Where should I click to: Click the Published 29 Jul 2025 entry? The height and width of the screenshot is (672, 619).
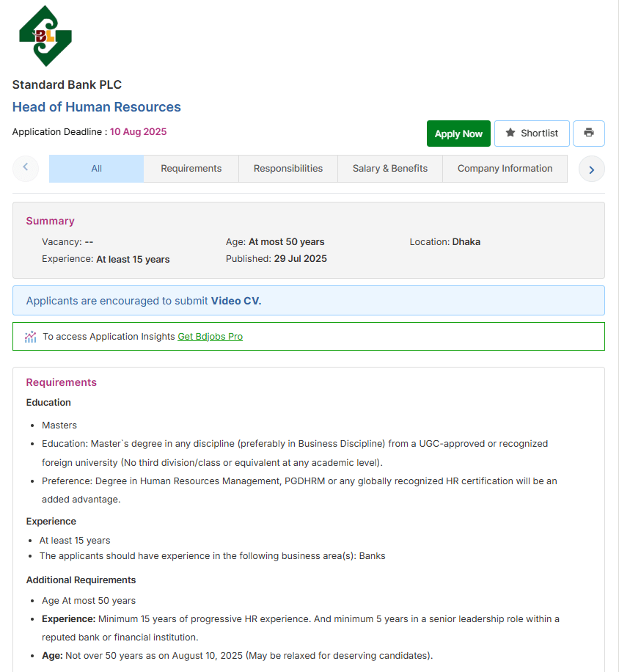point(276,259)
